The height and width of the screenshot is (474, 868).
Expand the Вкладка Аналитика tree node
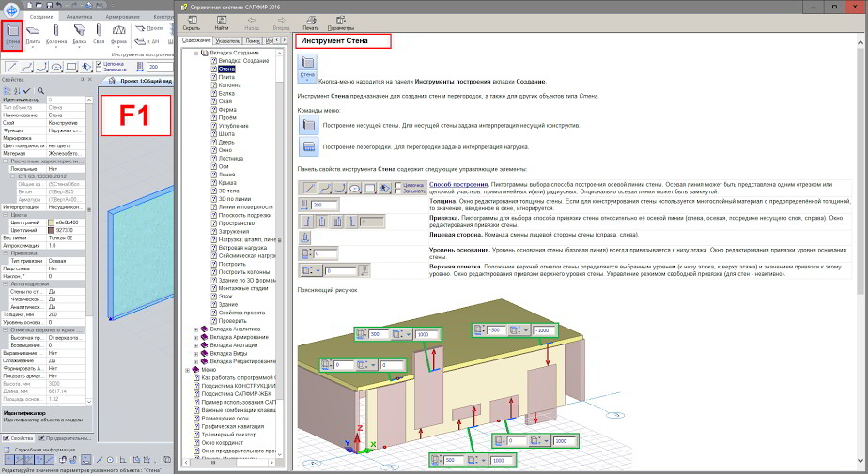pyautogui.click(x=196, y=329)
